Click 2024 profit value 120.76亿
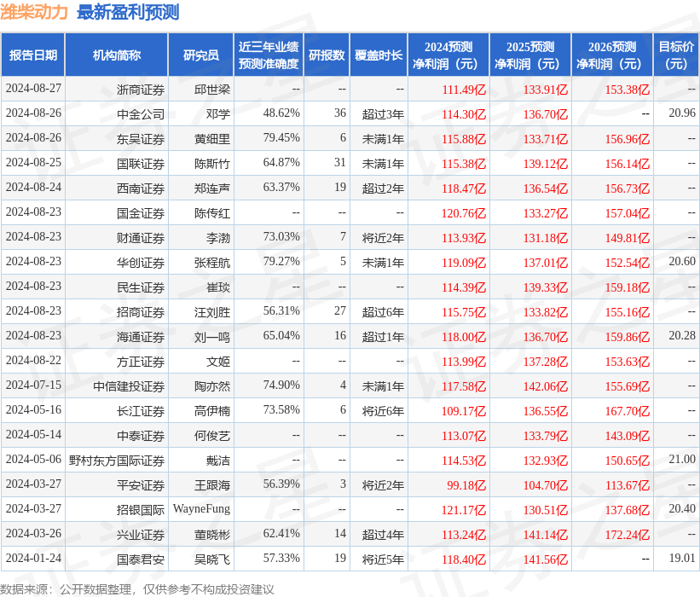Image resolution: width=700 pixels, height=597 pixels. click(464, 213)
